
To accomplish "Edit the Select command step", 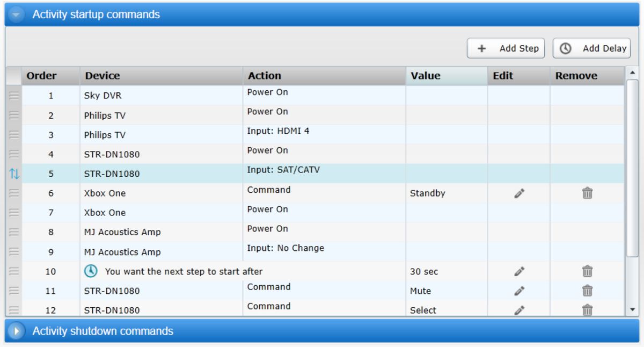I will [x=518, y=310].
